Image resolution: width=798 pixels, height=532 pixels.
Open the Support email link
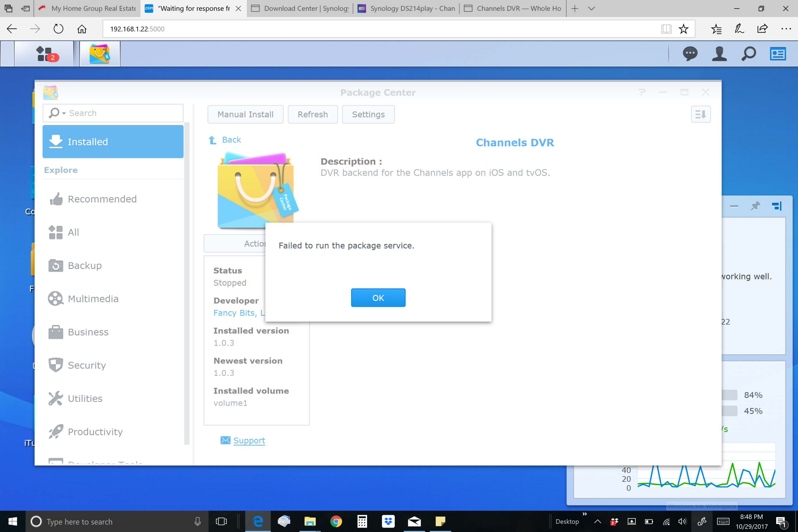pyautogui.click(x=249, y=440)
